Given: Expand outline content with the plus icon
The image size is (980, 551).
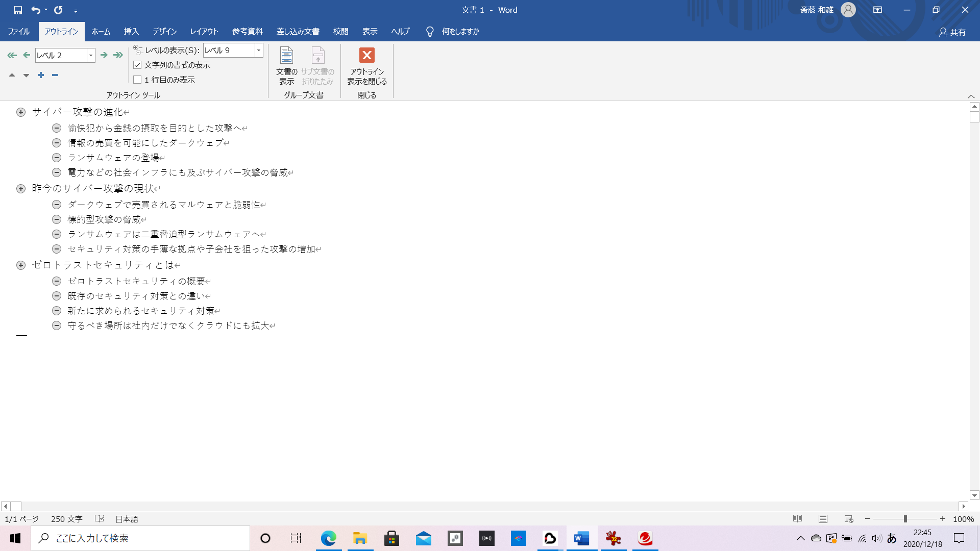Looking at the screenshot, I should [40, 74].
